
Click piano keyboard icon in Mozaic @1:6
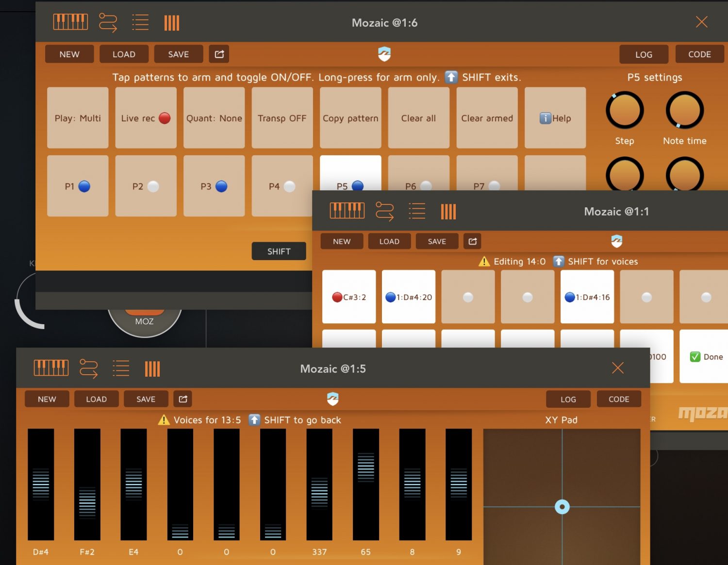pos(70,22)
